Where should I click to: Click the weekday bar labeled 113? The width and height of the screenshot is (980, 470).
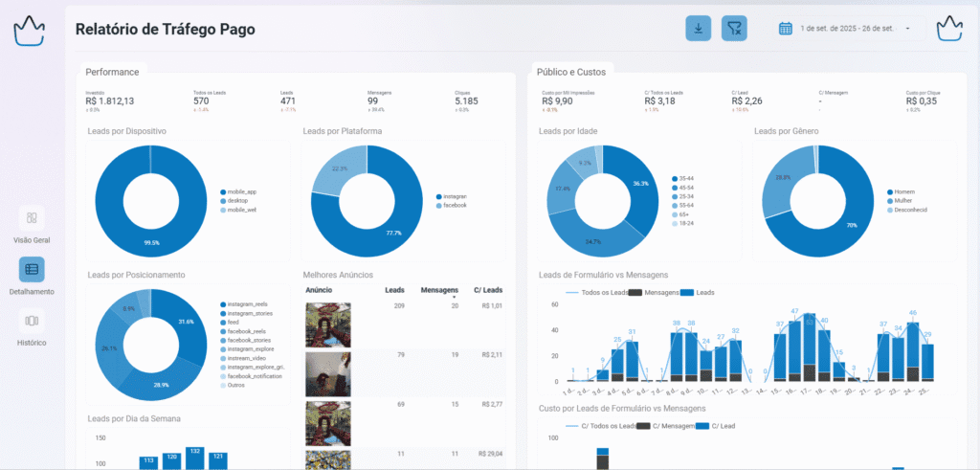click(x=148, y=463)
